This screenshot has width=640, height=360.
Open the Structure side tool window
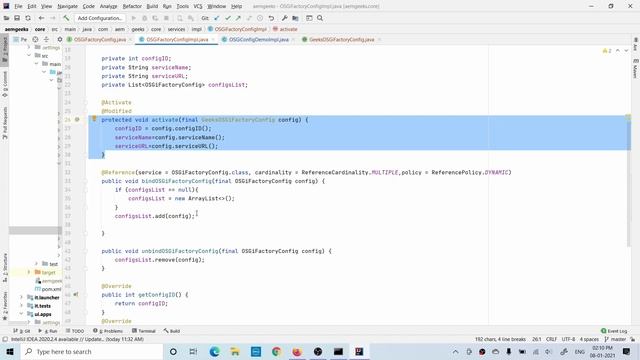coord(5,267)
